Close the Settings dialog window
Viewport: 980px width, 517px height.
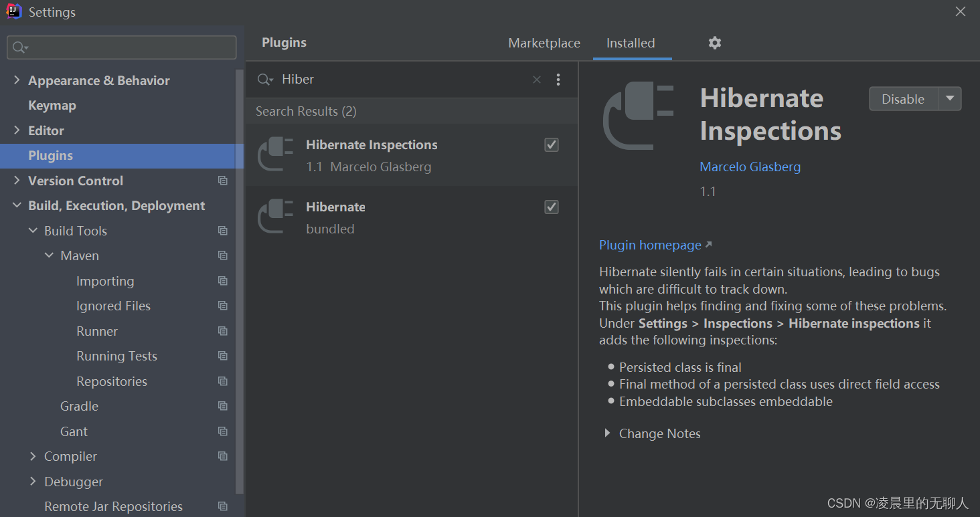(x=961, y=12)
